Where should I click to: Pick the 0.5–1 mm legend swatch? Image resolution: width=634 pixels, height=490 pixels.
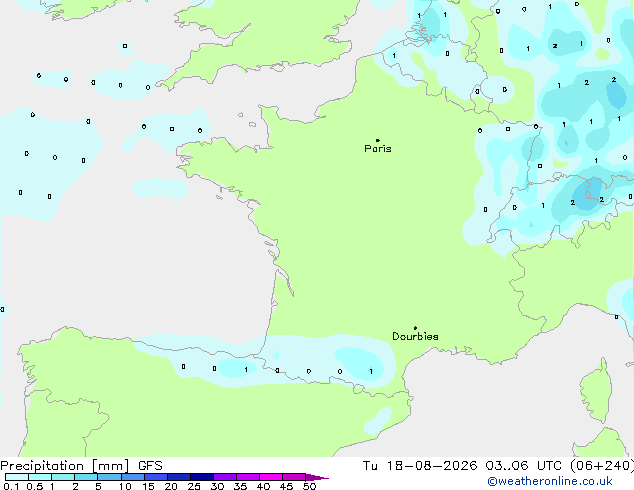(40, 477)
